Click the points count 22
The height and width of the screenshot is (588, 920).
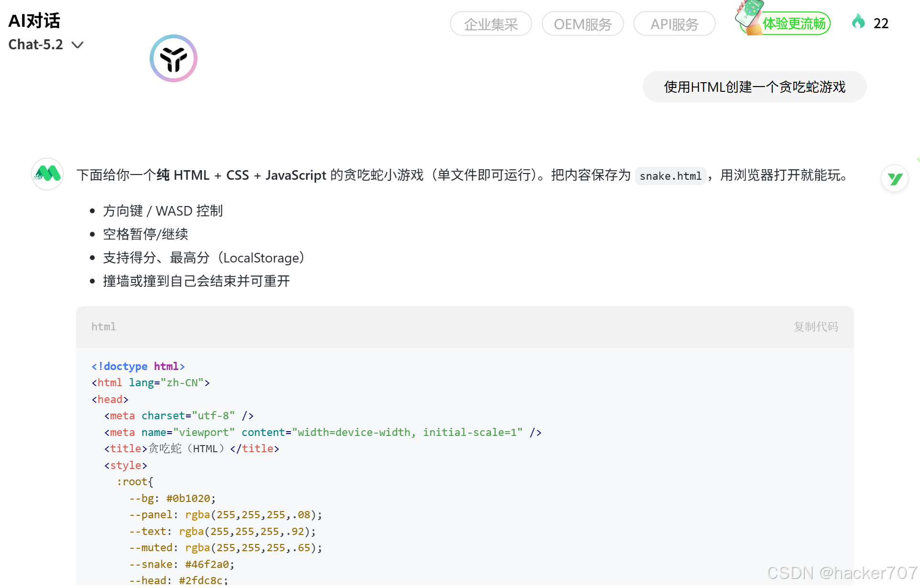881,23
